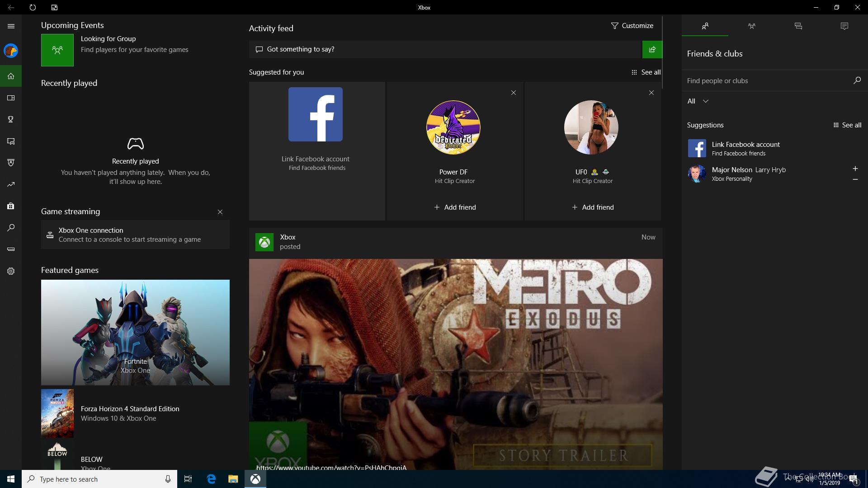Click the Xbox app taskbar icon
Viewport: 868px width, 488px height.
255,479
